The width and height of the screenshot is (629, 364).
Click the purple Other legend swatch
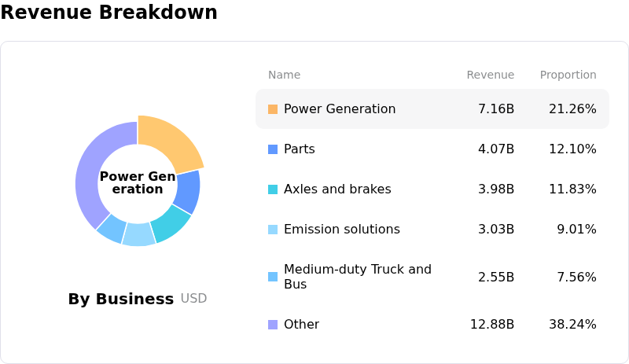[273, 325]
